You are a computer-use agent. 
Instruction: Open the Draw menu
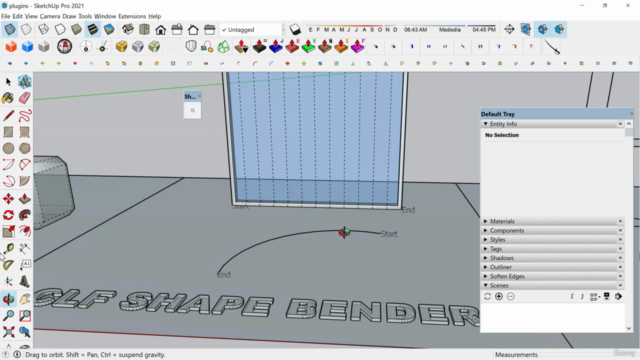tap(69, 16)
